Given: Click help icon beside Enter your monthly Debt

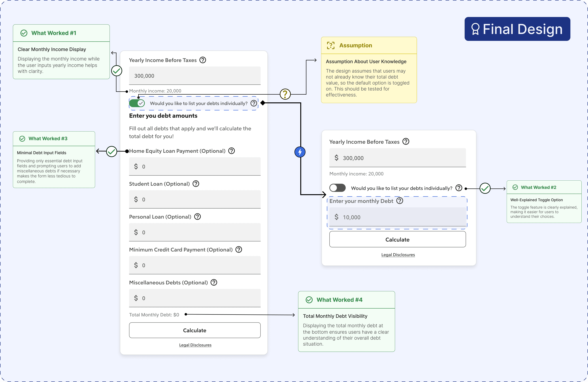Looking at the screenshot, I should [400, 201].
